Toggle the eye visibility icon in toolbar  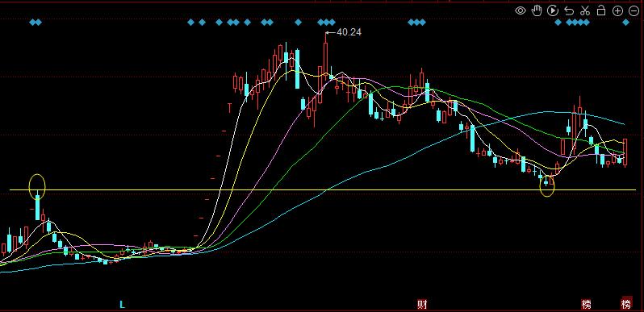click(x=521, y=10)
